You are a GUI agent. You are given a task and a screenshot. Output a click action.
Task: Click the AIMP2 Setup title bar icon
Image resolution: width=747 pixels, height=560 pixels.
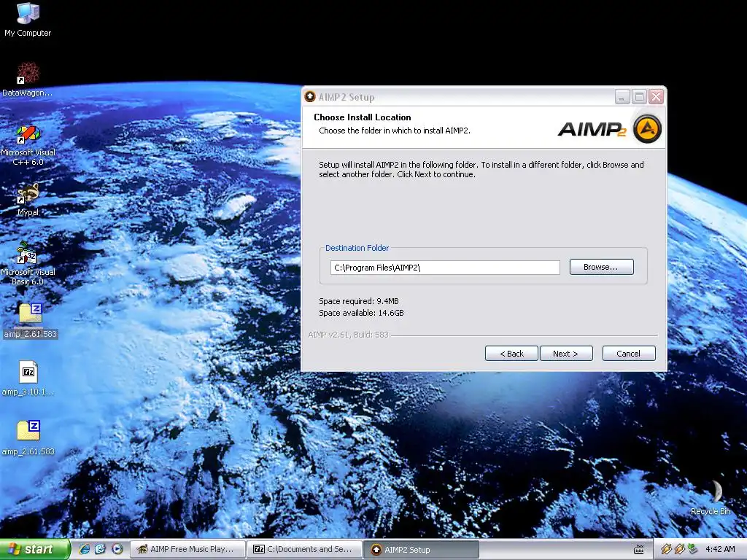(310, 97)
